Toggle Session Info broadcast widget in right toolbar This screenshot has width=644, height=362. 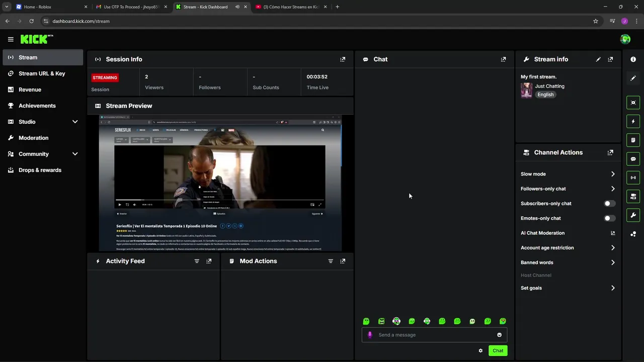point(633,177)
